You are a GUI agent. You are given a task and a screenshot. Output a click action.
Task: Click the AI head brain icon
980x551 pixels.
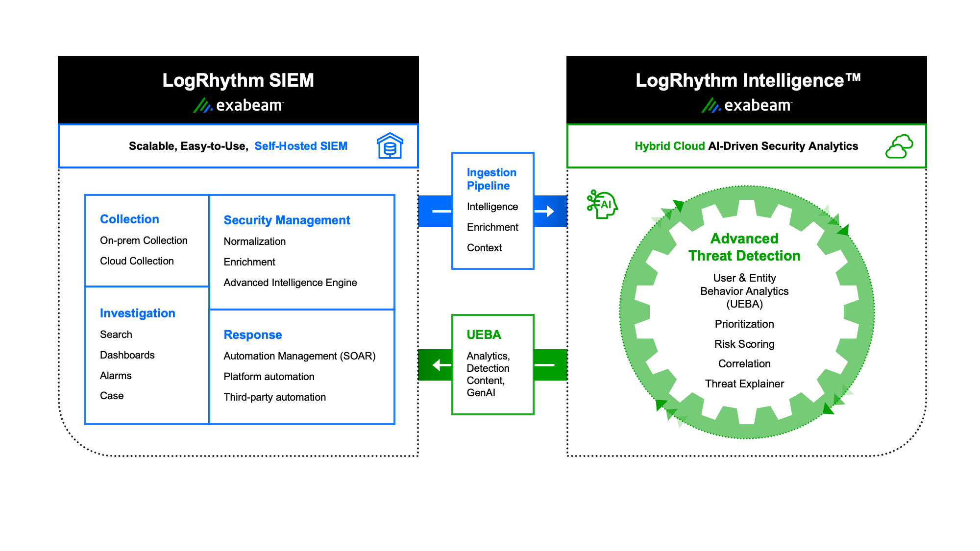pyautogui.click(x=602, y=204)
